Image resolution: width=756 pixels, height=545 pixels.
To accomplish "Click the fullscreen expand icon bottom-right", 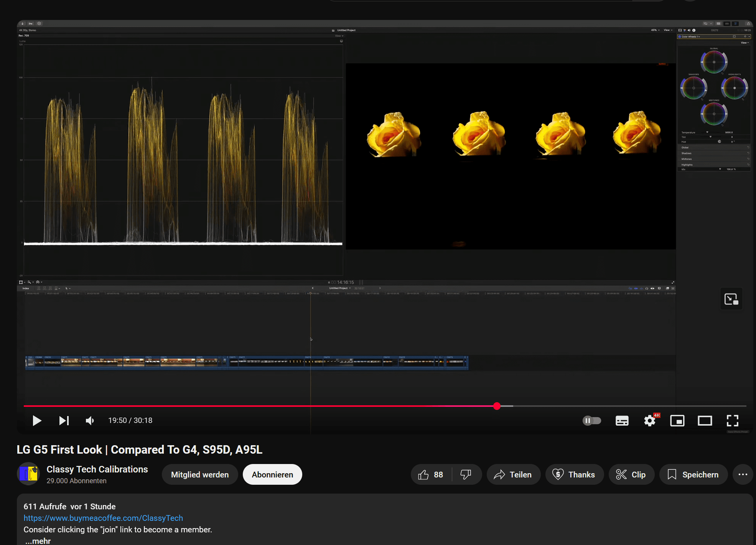I will [733, 421].
